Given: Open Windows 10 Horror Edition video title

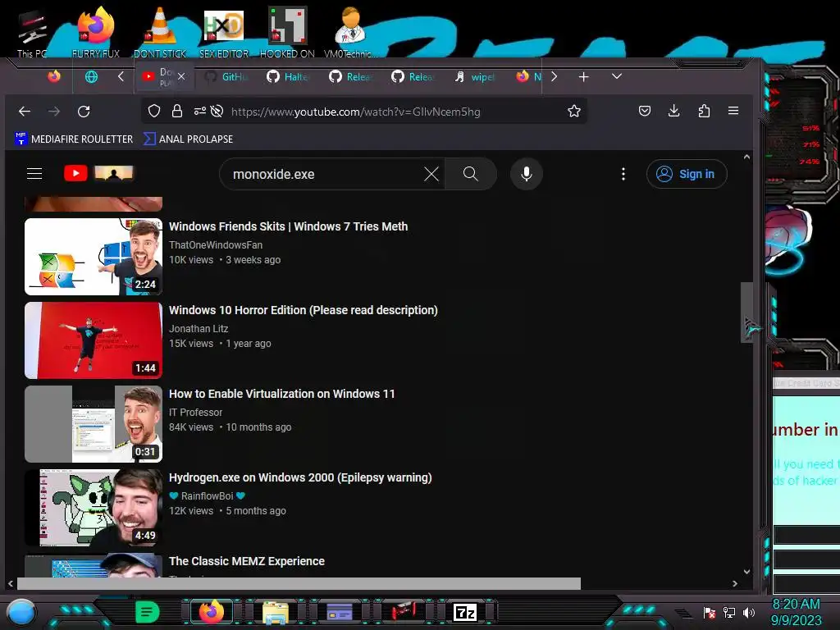Looking at the screenshot, I should coord(304,310).
